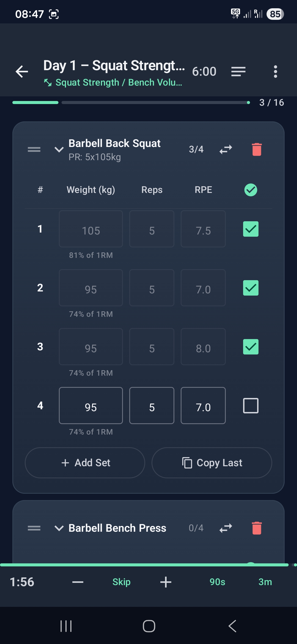The width and height of the screenshot is (297, 644).
Task: Swap the Barbell Back Squat for another exercise
Action: (225, 149)
